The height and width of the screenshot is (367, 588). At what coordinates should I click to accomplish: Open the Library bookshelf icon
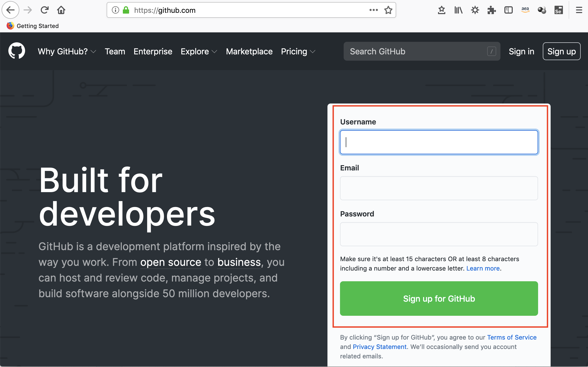(x=458, y=10)
